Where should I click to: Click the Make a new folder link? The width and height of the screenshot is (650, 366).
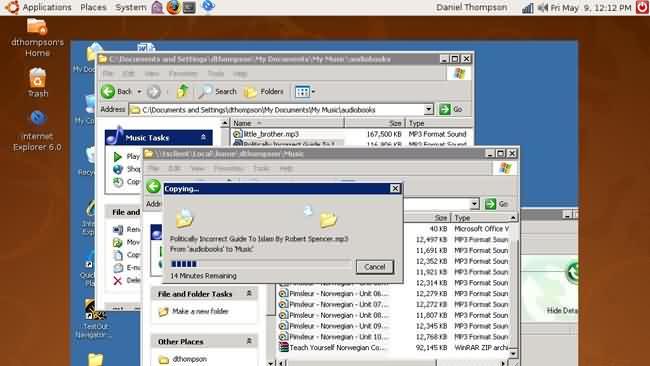click(200, 311)
